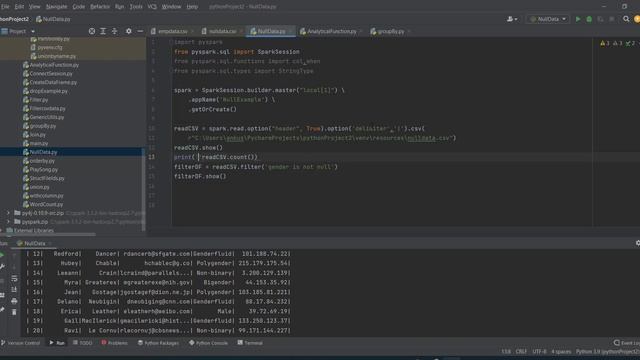
Task: Click the Project panel horizontal scrollbar
Action: pyautogui.click(x=48, y=234)
